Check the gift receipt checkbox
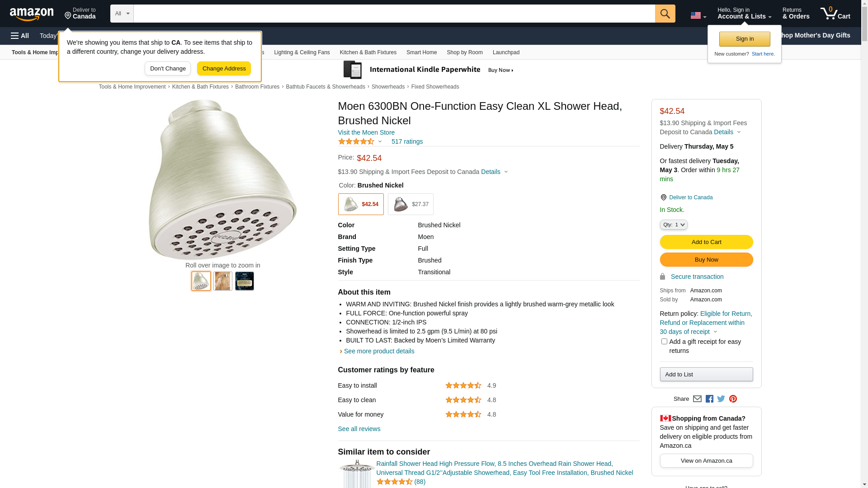 click(664, 342)
